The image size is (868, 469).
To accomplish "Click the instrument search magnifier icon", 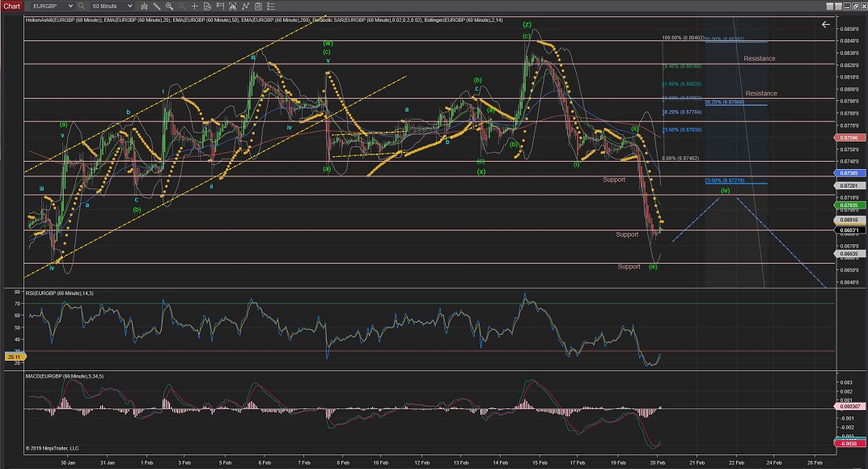I will (82, 6).
